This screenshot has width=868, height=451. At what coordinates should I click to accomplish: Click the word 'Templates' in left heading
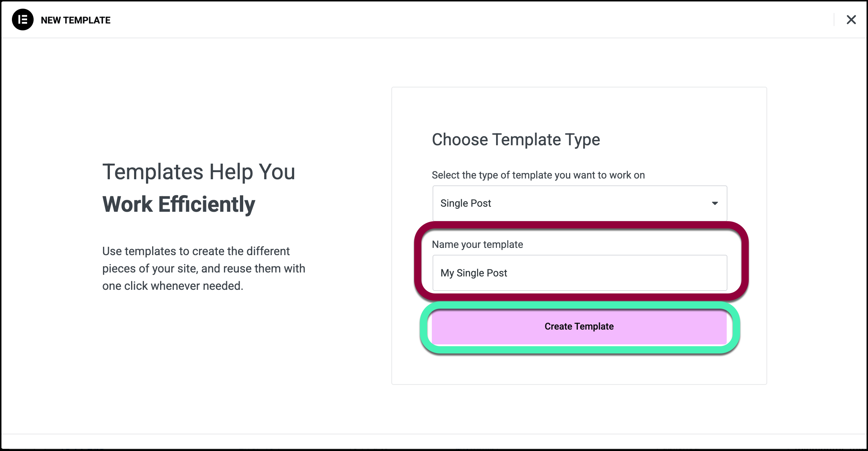153,172
